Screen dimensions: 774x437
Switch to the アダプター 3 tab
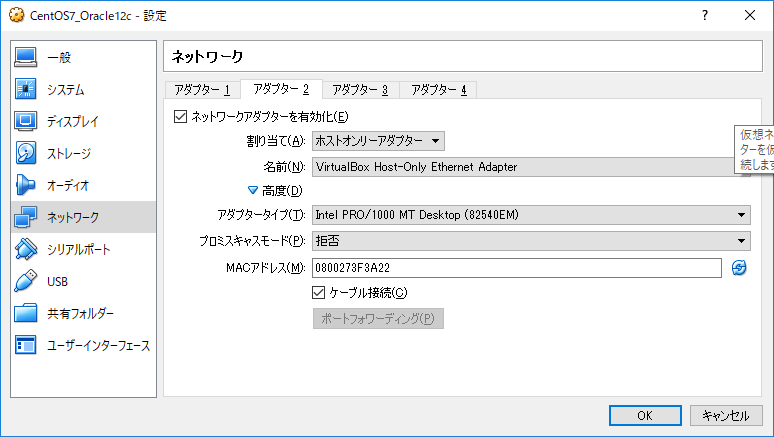(x=360, y=90)
